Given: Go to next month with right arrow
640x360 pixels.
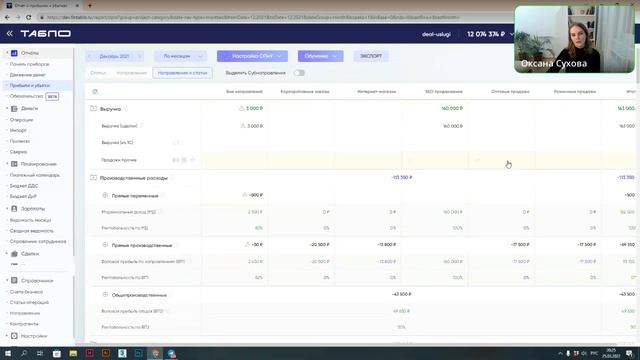Looking at the screenshot, I should coord(139,56).
